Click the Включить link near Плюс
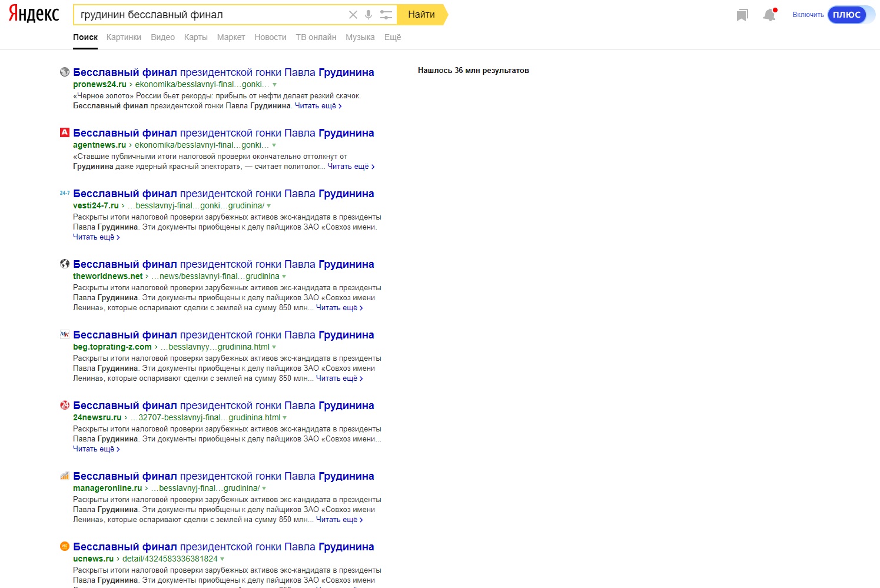Screen dimensions: 880x588 pyautogui.click(x=808, y=15)
